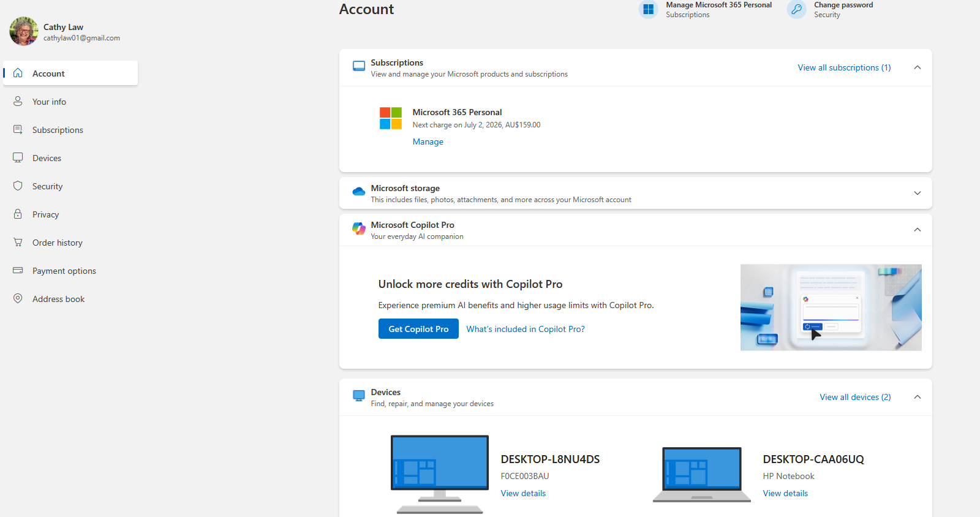Click the Subscriptions sidebar icon
The image size is (980, 517).
coord(18,129)
